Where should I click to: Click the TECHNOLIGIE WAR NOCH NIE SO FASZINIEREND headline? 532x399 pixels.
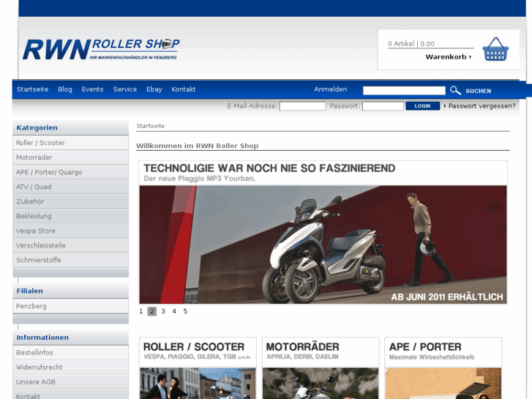click(x=269, y=168)
